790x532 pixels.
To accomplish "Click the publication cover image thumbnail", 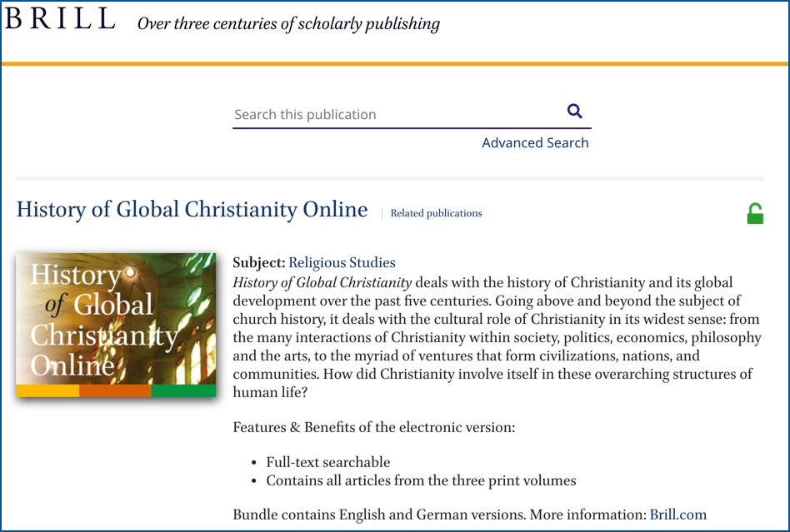I will (x=116, y=325).
